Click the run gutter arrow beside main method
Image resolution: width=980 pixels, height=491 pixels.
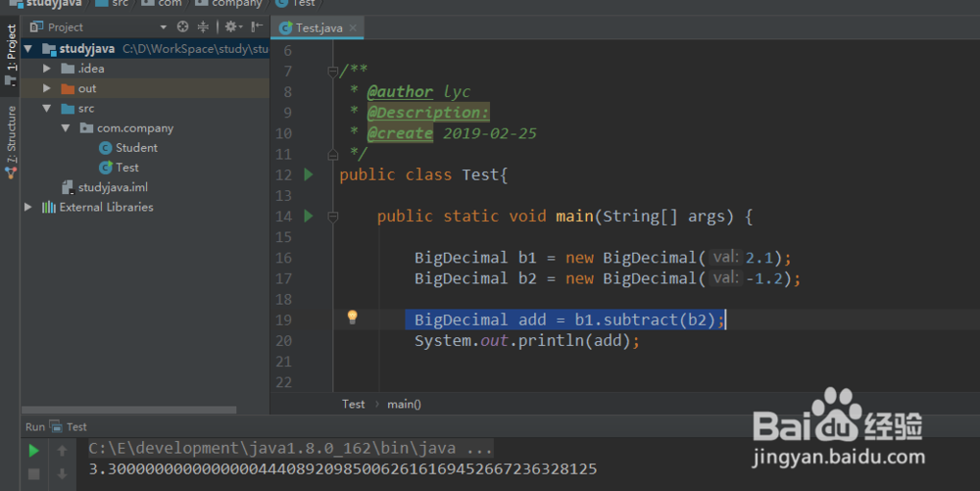pyautogui.click(x=309, y=217)
